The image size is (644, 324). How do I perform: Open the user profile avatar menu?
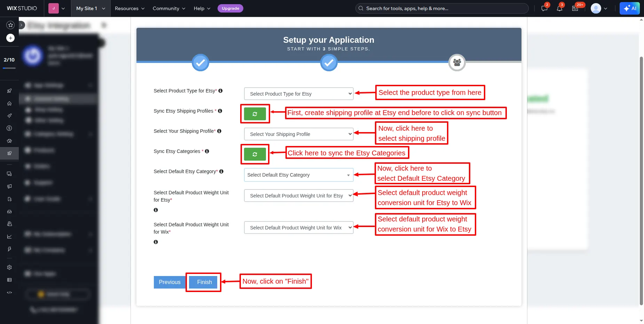click(599, 8)
